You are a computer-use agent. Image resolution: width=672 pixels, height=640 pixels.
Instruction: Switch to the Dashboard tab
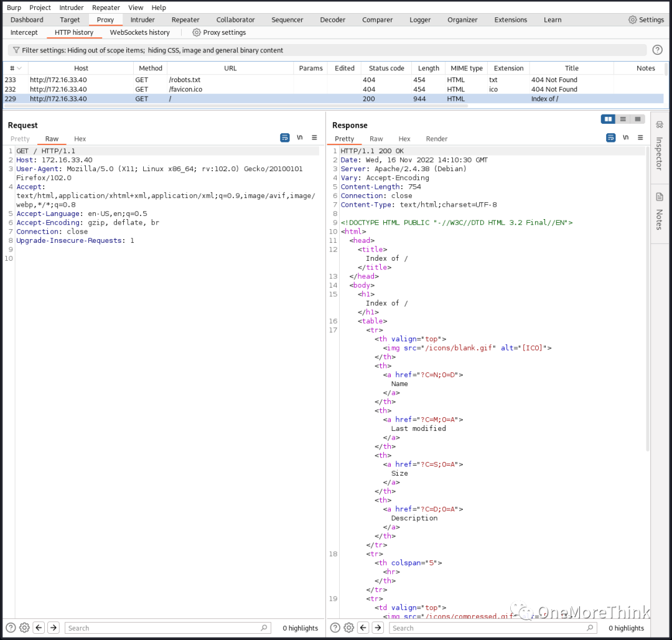(x=27, y=20)
